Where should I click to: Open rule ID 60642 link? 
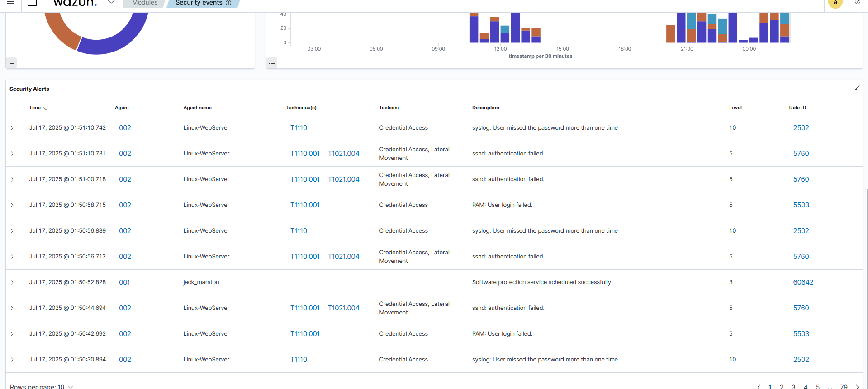tap(803, 282)
